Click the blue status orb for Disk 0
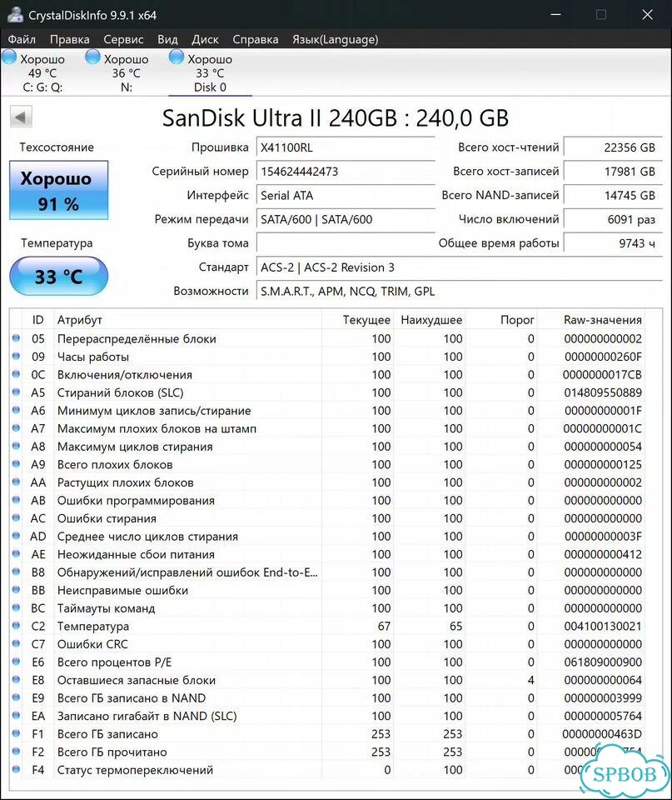672x800 pixels. coord(177,57)
